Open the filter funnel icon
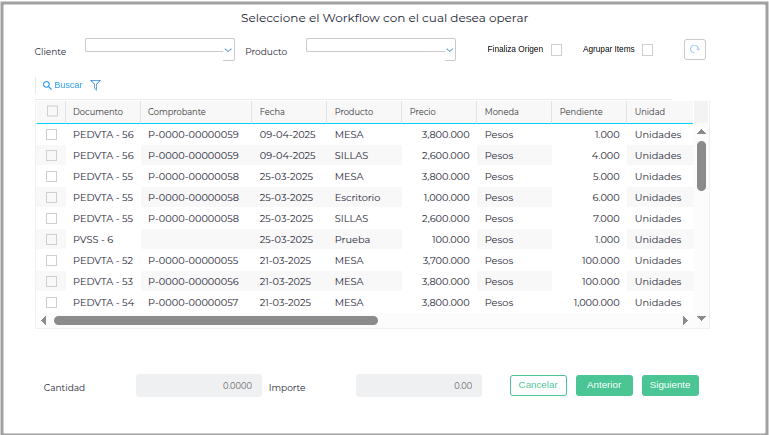 click(95, 85)
